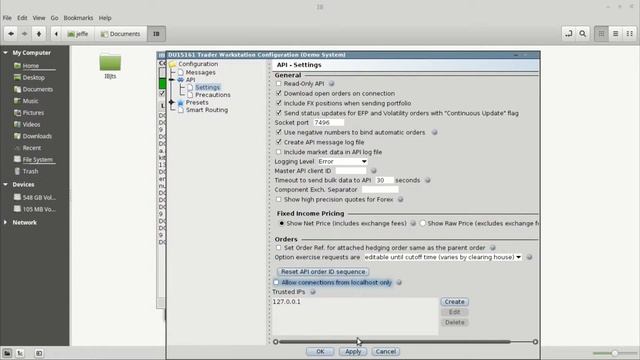Open the File menu

click(x=7, y=18)
